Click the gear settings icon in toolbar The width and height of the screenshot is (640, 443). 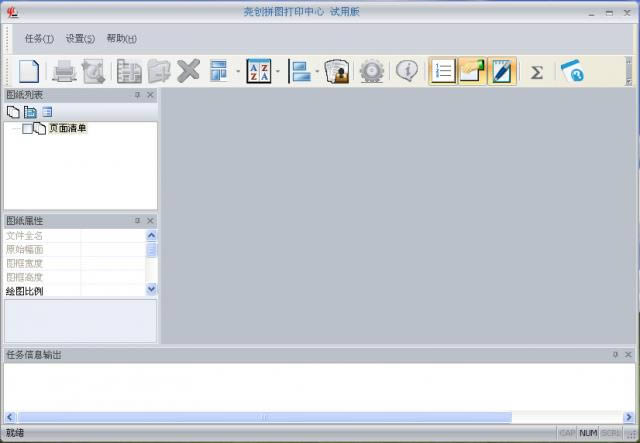coord(372,71)
